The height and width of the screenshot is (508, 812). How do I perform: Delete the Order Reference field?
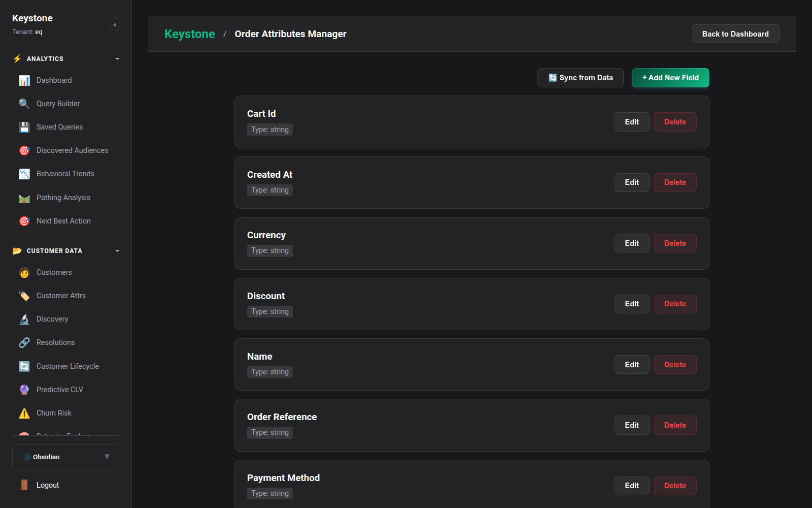tap(675, 425)
